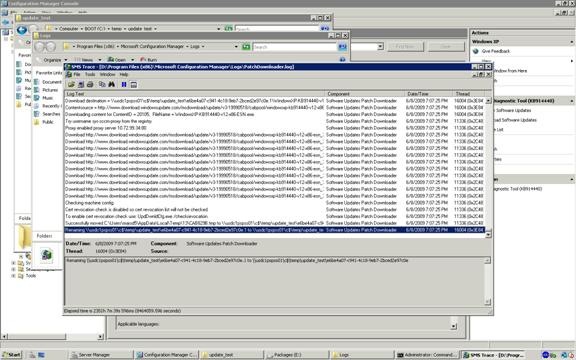
Task: Switch to Packages (E:) window from the taskbar
Action: coord(297,355)
